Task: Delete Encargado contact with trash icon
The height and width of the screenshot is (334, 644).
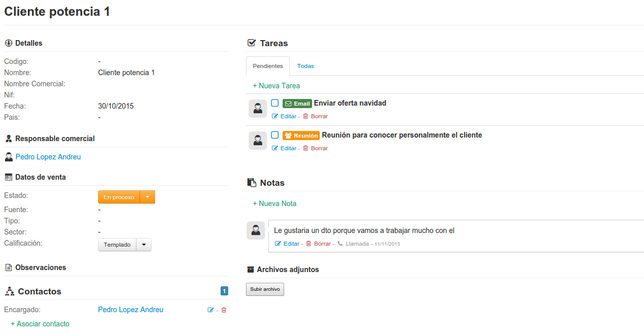Action: click(224, 310)
